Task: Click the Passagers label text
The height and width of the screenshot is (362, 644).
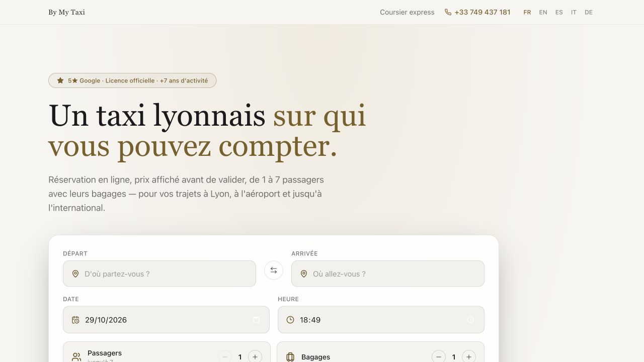Action: tap(105, 353)
